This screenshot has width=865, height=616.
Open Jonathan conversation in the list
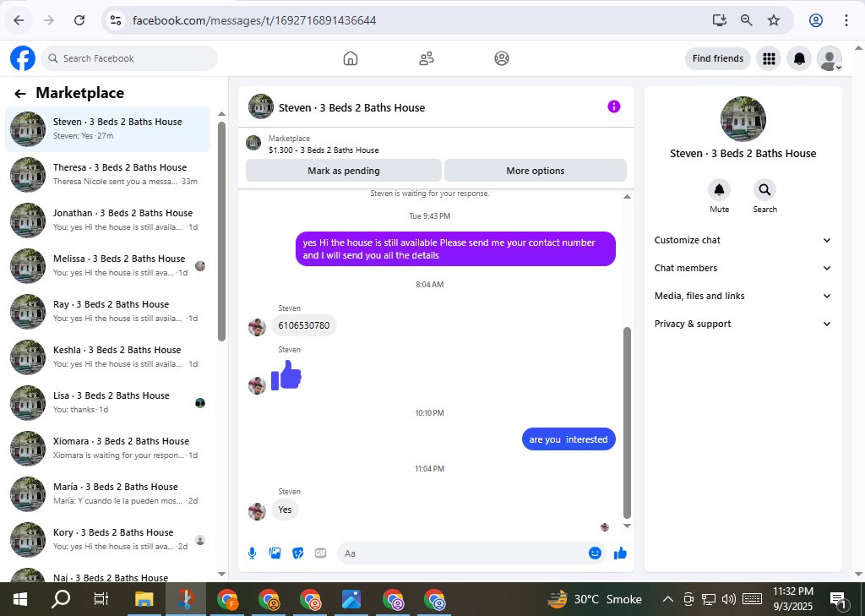click(x=107, y=221)
